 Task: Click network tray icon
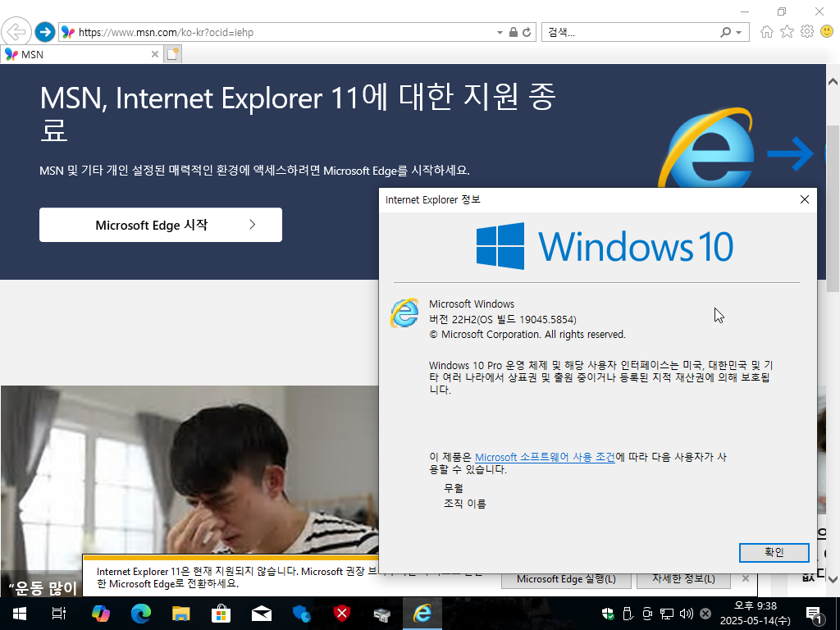point(666,614)
